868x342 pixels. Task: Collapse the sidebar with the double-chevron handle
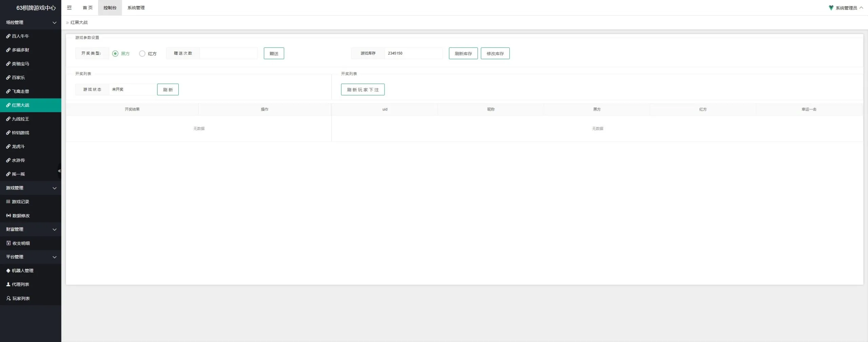59,171
